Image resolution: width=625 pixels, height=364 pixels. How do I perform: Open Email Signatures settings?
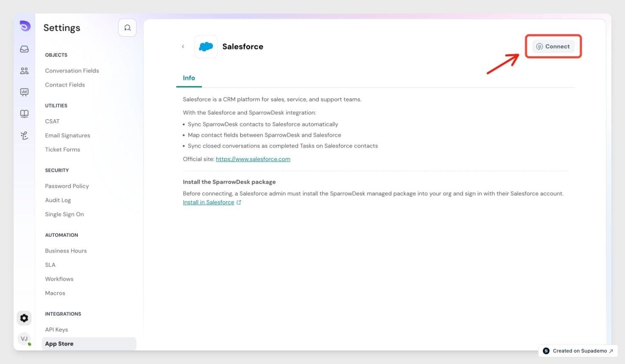click(x=67, y=135)
